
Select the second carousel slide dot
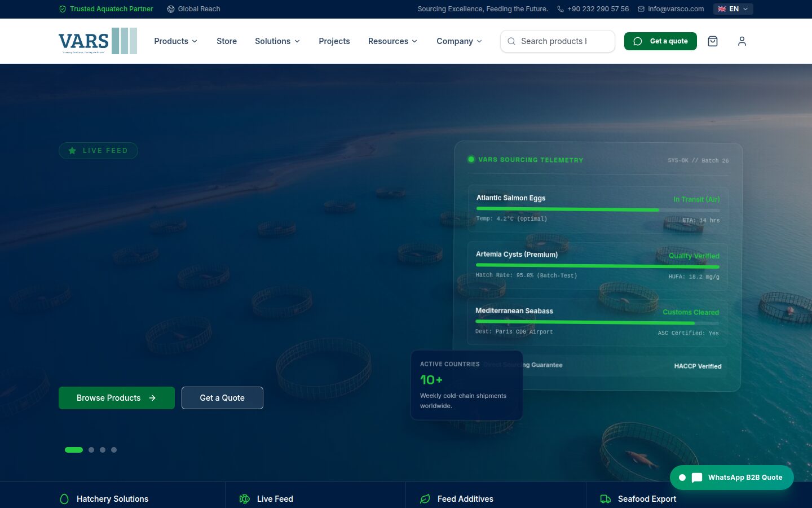tap(91, 450)
